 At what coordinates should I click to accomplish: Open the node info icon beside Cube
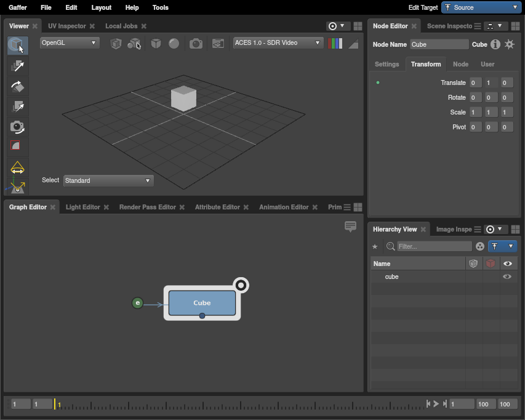tap(495, 44)
